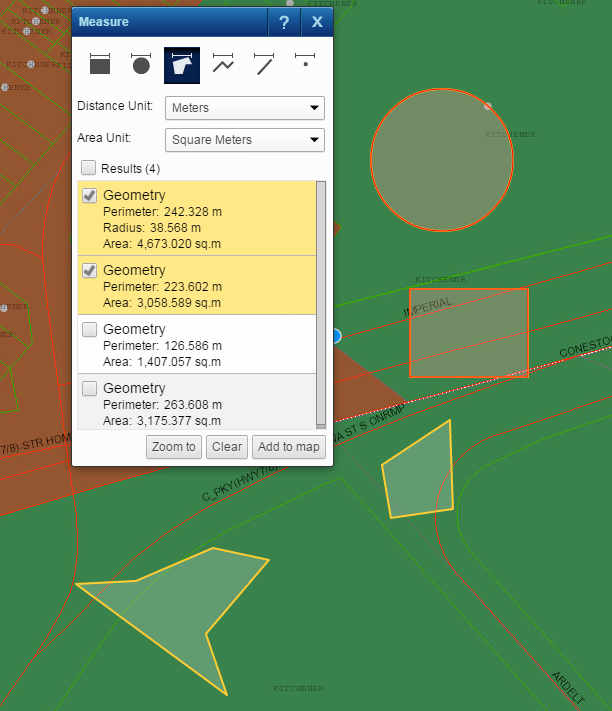Uncheck the first Geometry with Radius 38.568 m
612x711 pixels.
click(90, 195)
